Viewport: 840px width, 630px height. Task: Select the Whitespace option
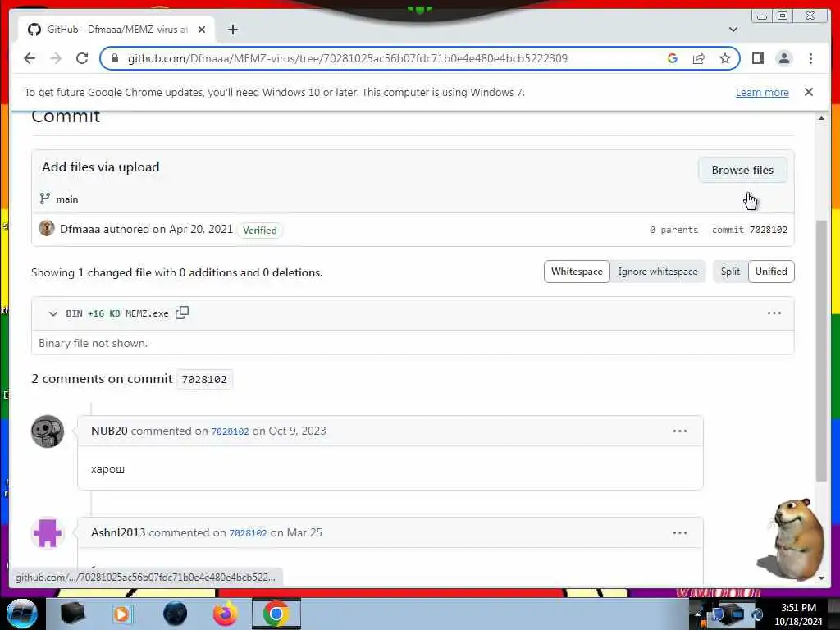[577, 272]
